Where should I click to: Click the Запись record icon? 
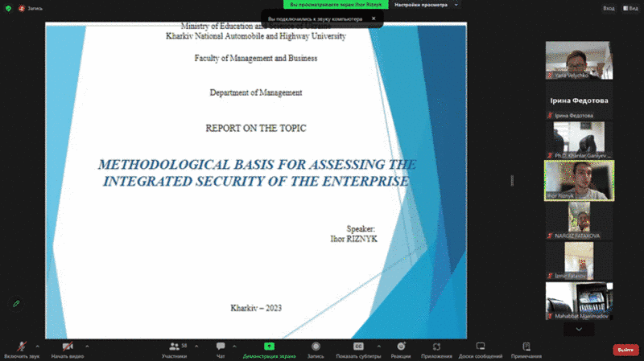[316, 346]
